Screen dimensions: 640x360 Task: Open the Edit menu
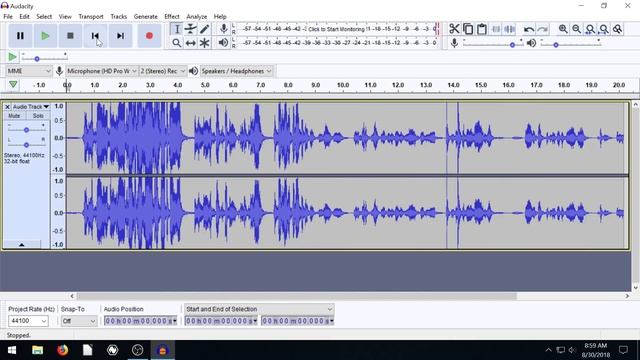tap(24, 16)
